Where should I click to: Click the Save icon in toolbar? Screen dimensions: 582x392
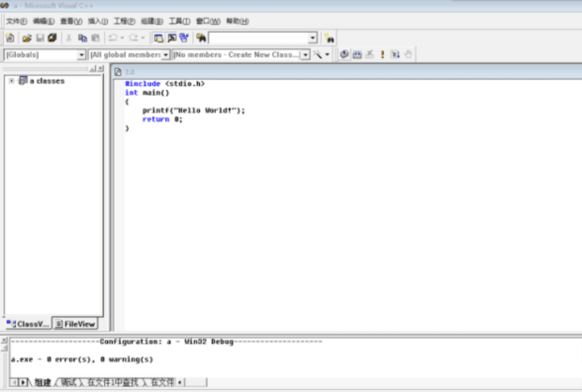(39, 38)
